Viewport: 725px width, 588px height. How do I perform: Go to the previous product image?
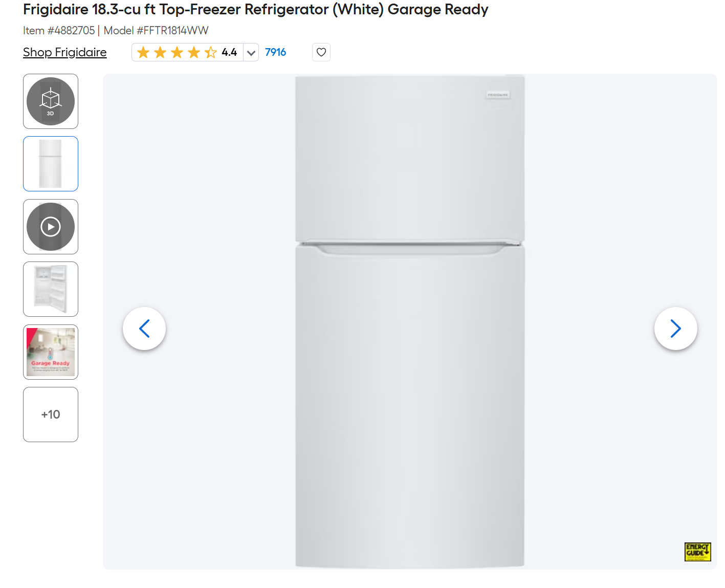point(144,329)
